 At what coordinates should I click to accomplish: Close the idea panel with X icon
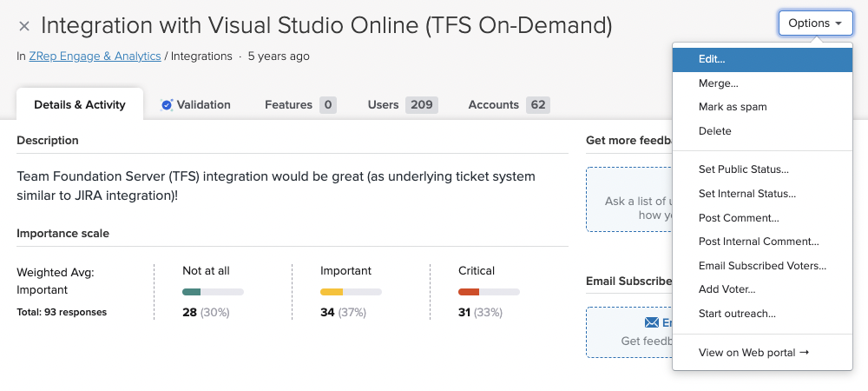23,26
